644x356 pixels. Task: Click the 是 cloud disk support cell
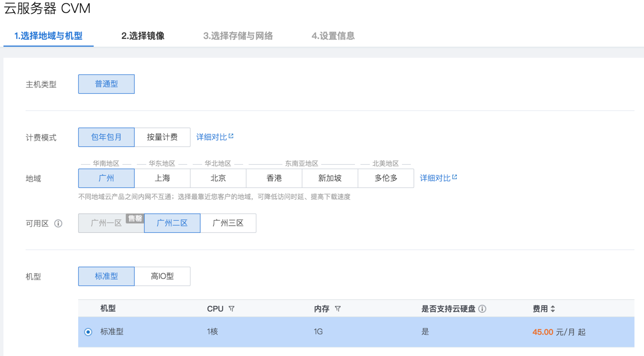click(x=425, y=332)
